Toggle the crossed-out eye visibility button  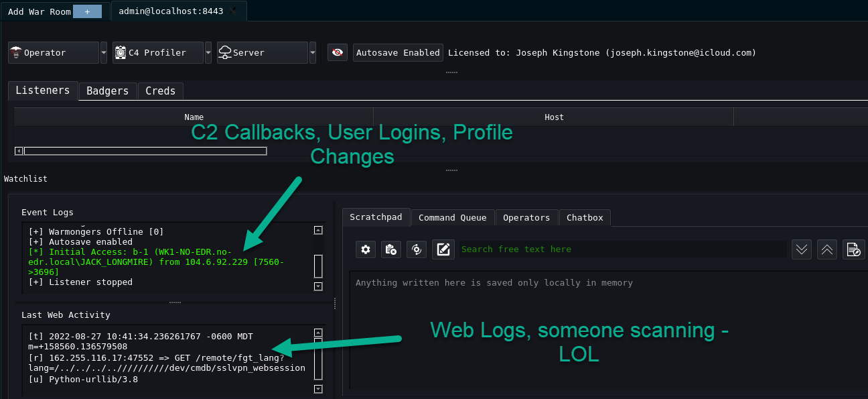(338, 52)
